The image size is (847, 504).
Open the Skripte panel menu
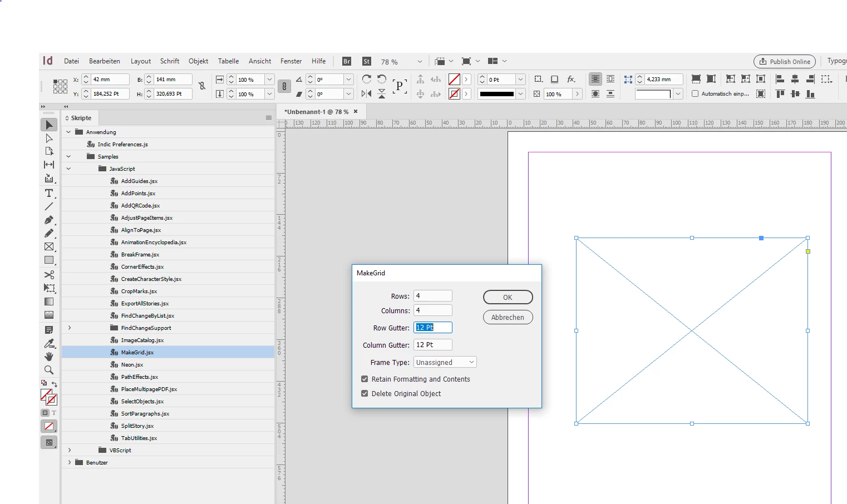[x=269, y=118]
